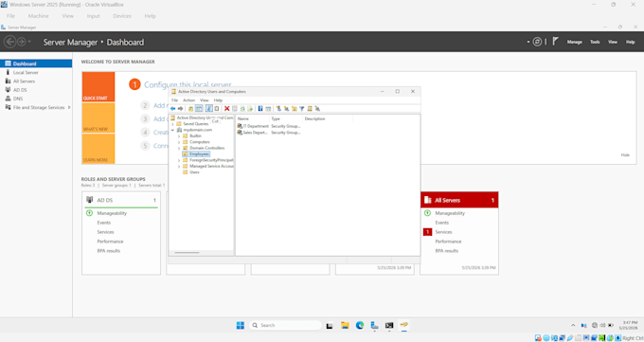The image size is (644, 342).
Task: Expand Managed Service Accounts node
Action: click(x=179, y=167)
